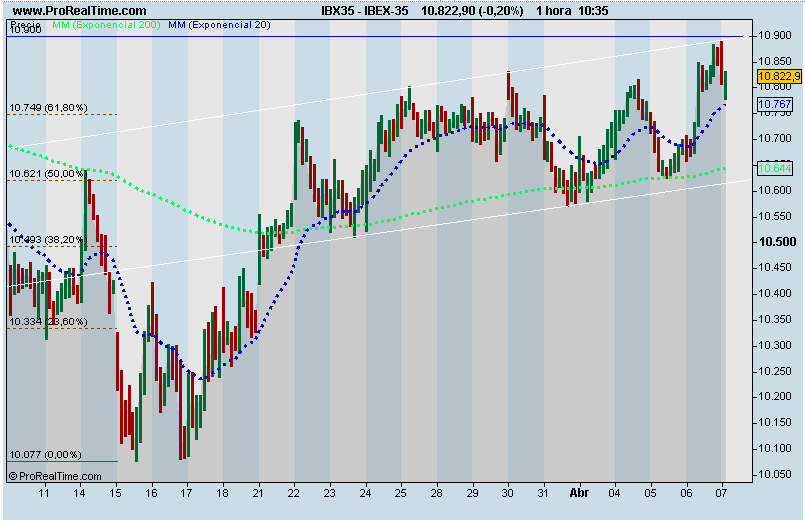Click Fibonacci label 10.334 (23,60%)
This screenshot has height=520, width=805.
[x=48, y=322]
